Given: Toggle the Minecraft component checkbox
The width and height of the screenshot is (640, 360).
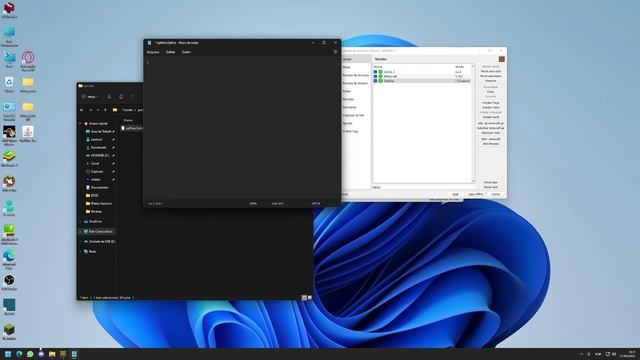Looking at the screenshot, I should (375, 76).
